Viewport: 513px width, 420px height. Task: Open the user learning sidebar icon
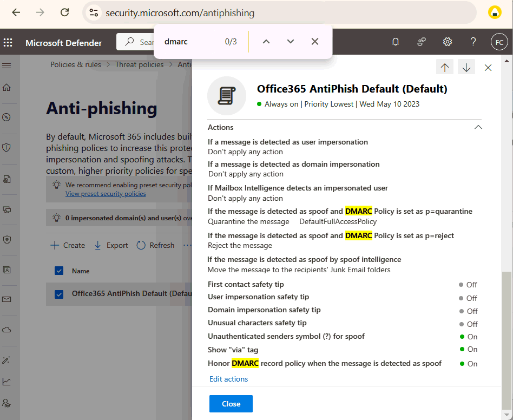coord(6,403)
